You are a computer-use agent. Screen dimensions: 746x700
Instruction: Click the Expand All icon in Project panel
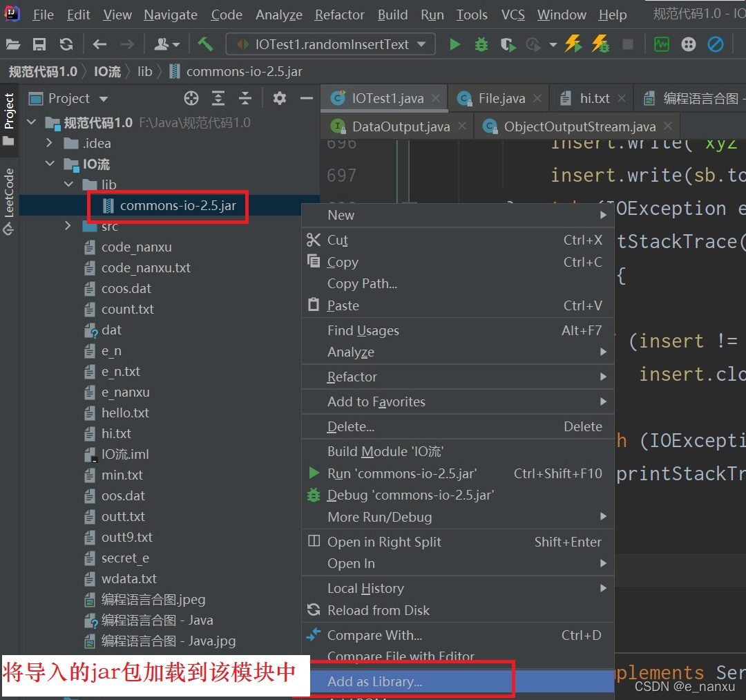pos(218,99)
